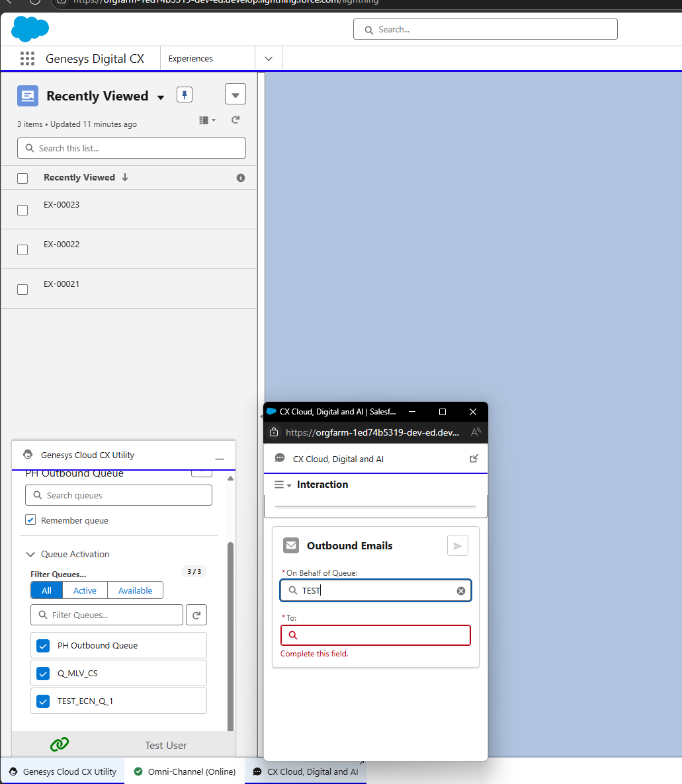Open the EX-00022 record
This screenshot has height=784, width=682.
[x=62, y=244]
